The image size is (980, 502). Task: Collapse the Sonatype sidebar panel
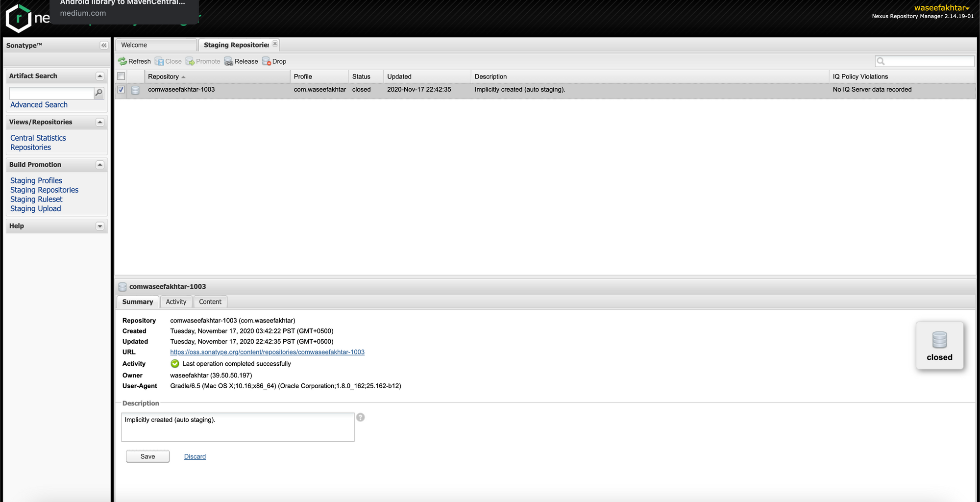pos(104,45)
